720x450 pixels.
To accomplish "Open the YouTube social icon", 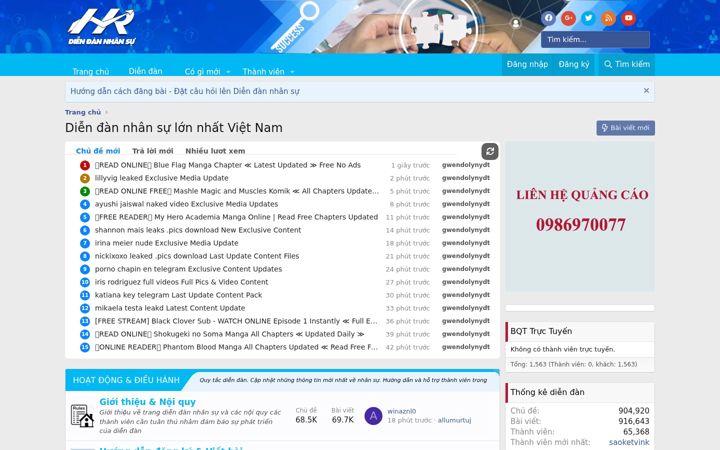I will [629, 18].
